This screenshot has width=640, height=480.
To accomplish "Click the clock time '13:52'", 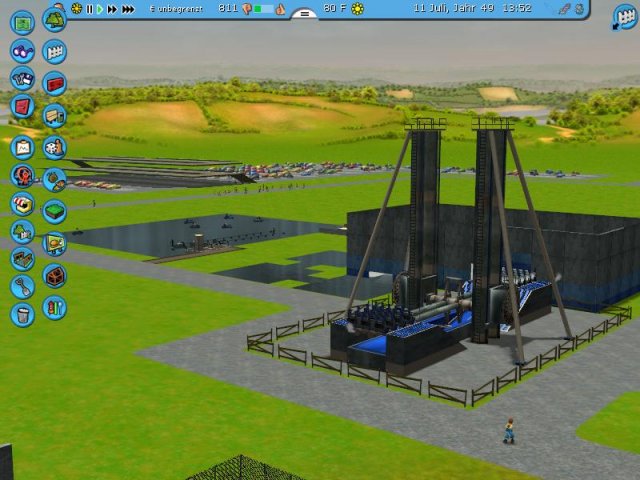I will coord(517,8).
